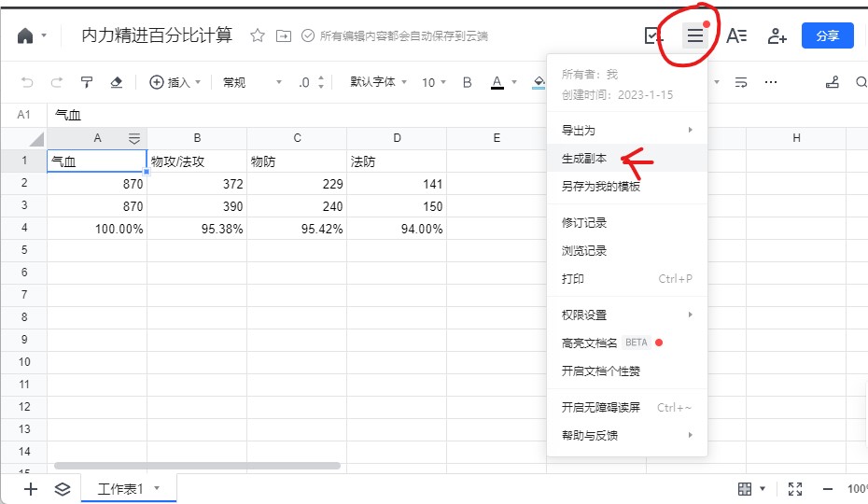Open the sheet list layers icon
Image resolution: width=868 pixels, height=504 pixels.
tap(63, 489)
